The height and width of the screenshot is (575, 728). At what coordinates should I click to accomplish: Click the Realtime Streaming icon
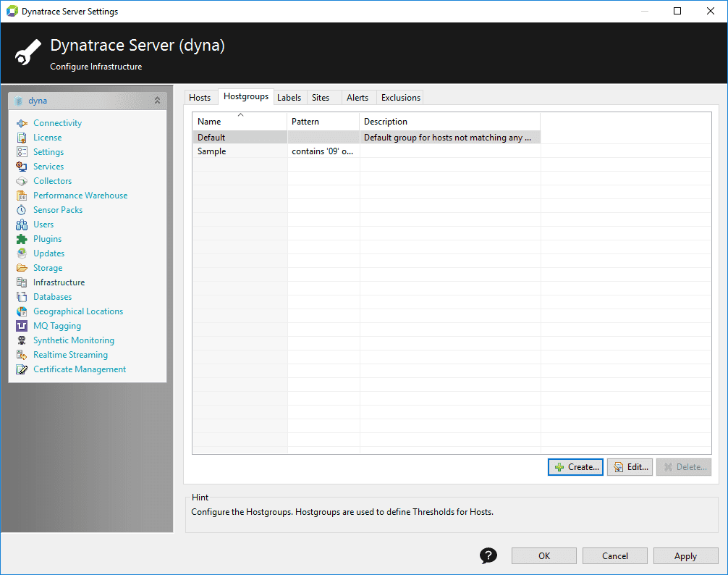tap(22, 355)
